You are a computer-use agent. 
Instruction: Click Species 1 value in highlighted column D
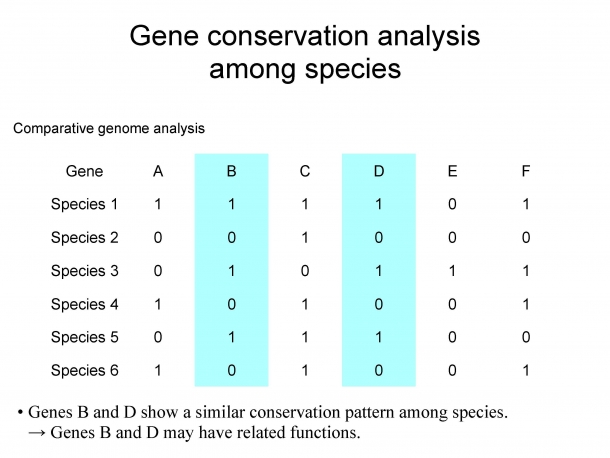[x=379, y=204]
